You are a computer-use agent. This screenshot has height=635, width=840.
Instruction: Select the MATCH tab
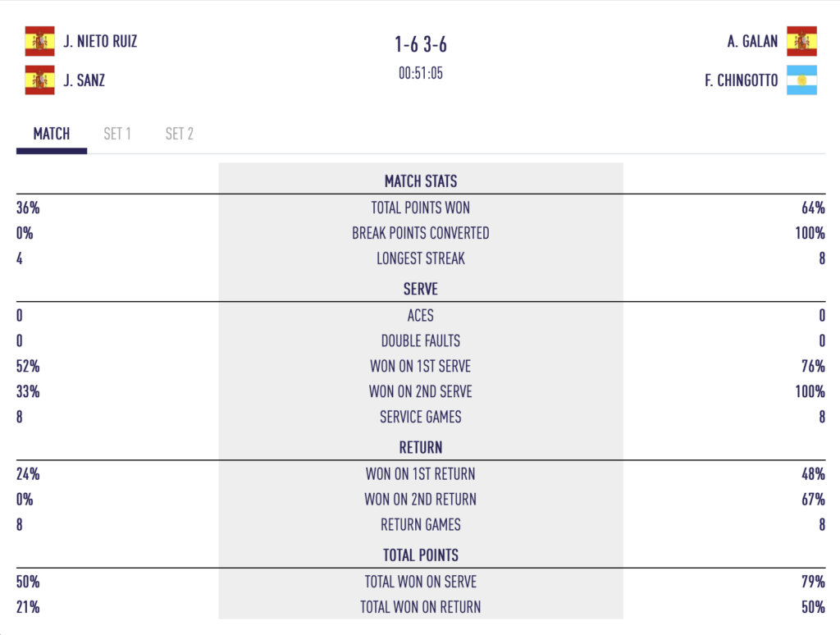[52, 134]
